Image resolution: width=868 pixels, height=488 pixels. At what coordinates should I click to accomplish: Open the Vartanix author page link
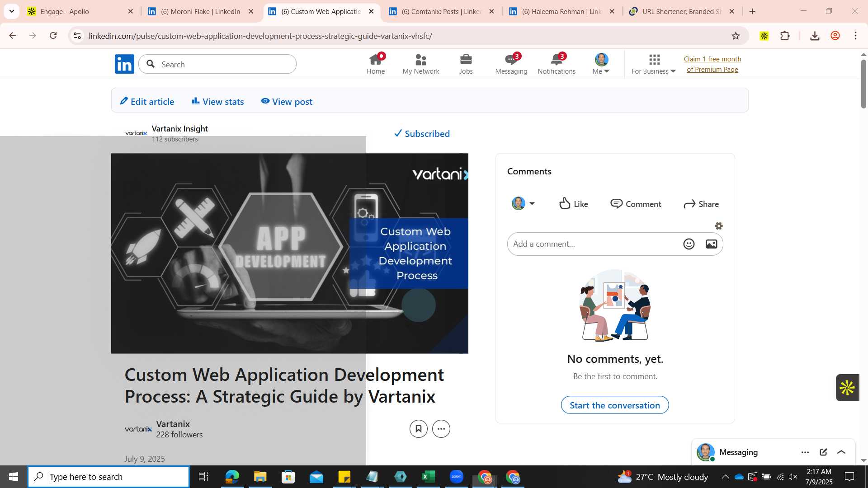point(173,424)
